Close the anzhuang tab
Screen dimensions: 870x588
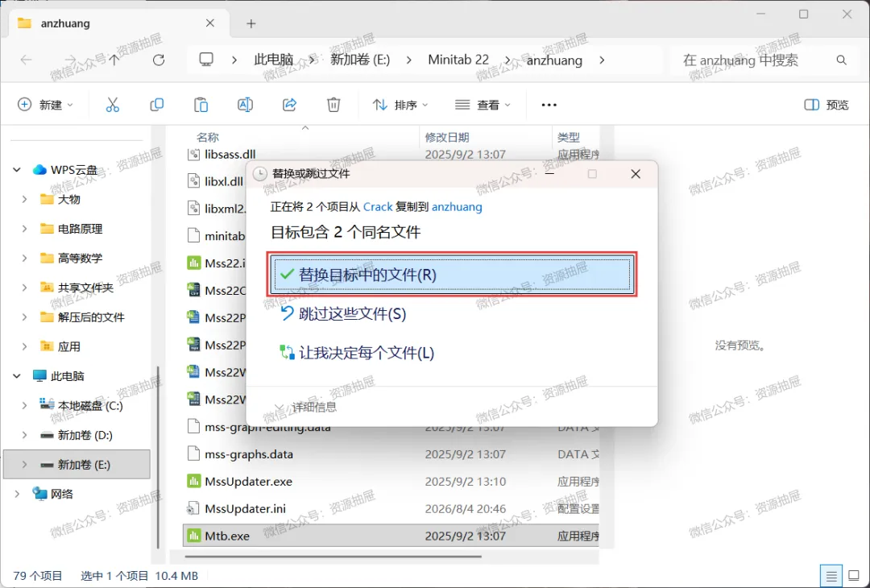click(x=209, y=23)
